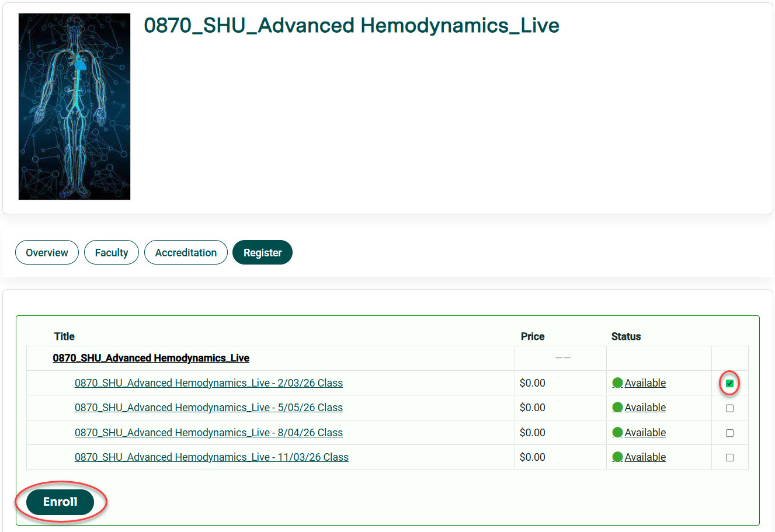This screenshot has height=532, width=775.
Task: Open the 8/04/26 class details link
Action: point(208,432)
